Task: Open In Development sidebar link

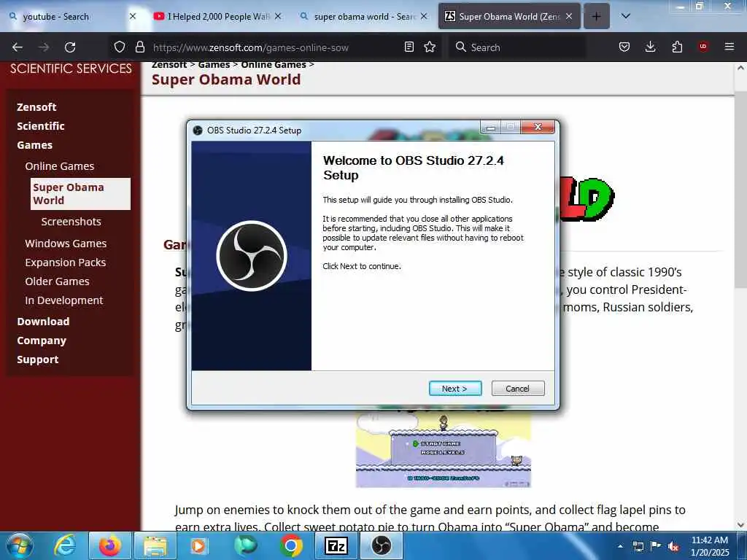Action: 64,300
